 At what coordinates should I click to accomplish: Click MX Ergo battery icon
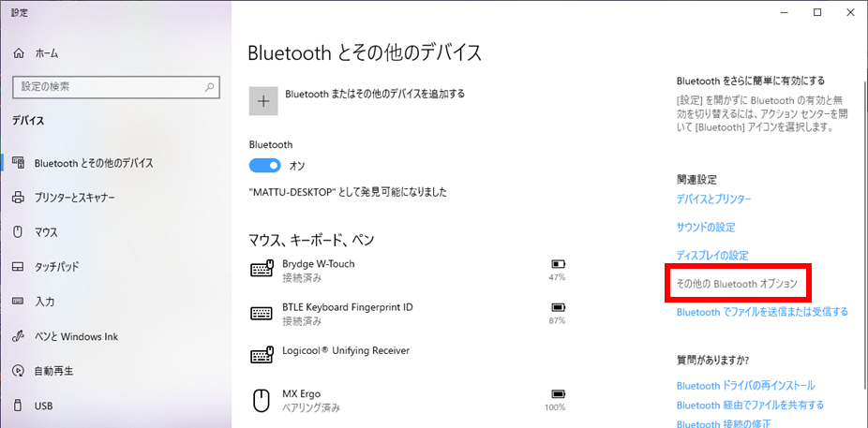click(x=558, y=394)
